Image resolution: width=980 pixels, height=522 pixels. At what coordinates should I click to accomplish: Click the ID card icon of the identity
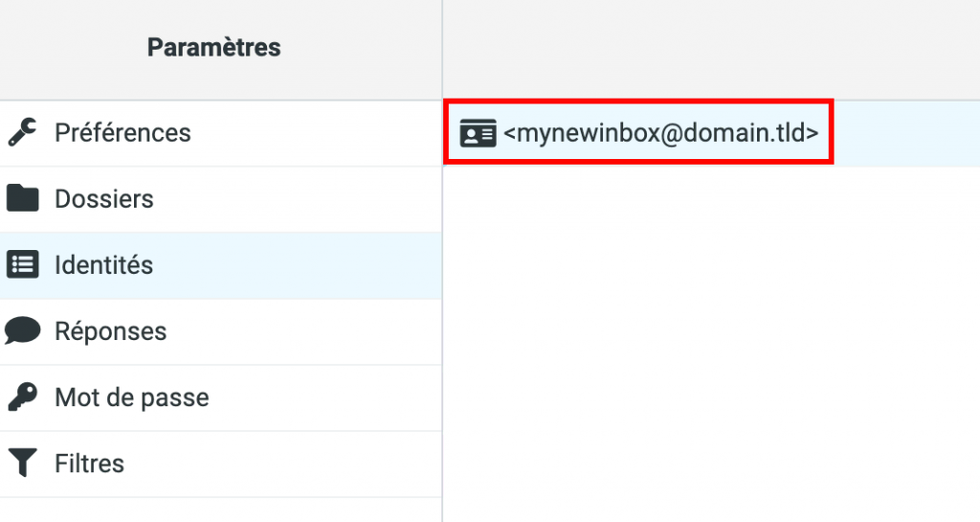pos(478,133)
